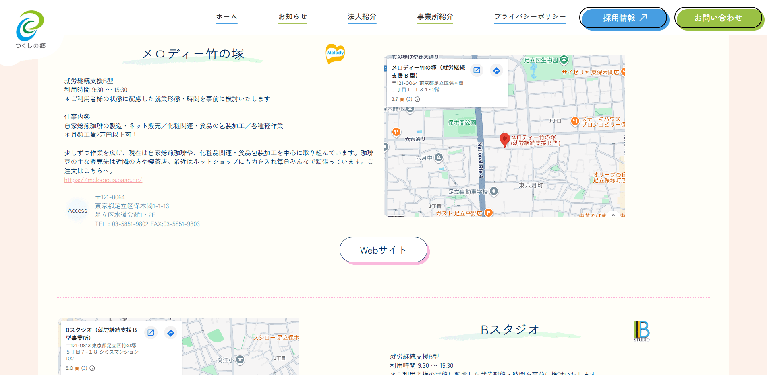
Task: Click the blue 採用情報 button
Action: (624, 18)
